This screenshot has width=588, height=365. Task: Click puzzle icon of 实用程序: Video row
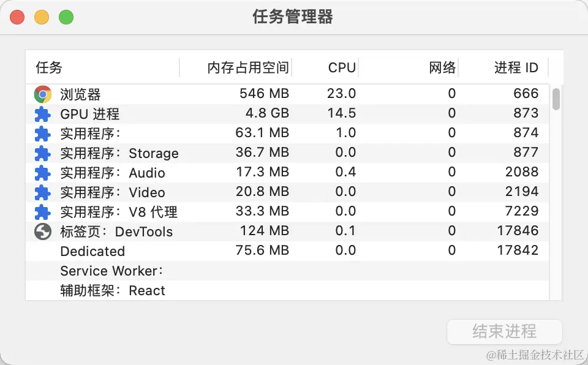point(42,192)
